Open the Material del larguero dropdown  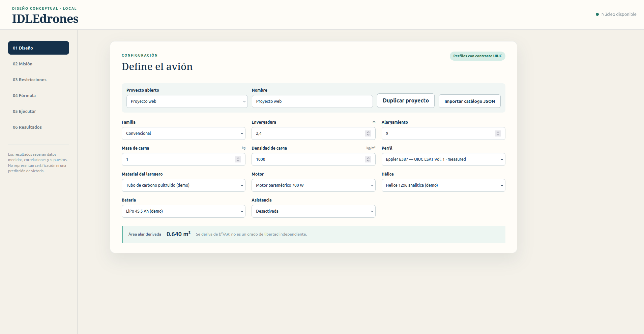(x=183, y=185)
